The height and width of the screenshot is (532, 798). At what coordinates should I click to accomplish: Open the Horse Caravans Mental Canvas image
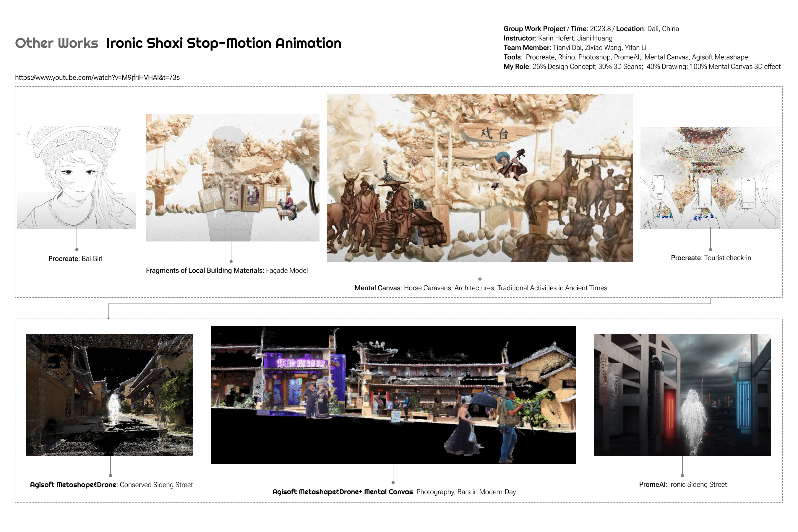[x=480, y=178]
